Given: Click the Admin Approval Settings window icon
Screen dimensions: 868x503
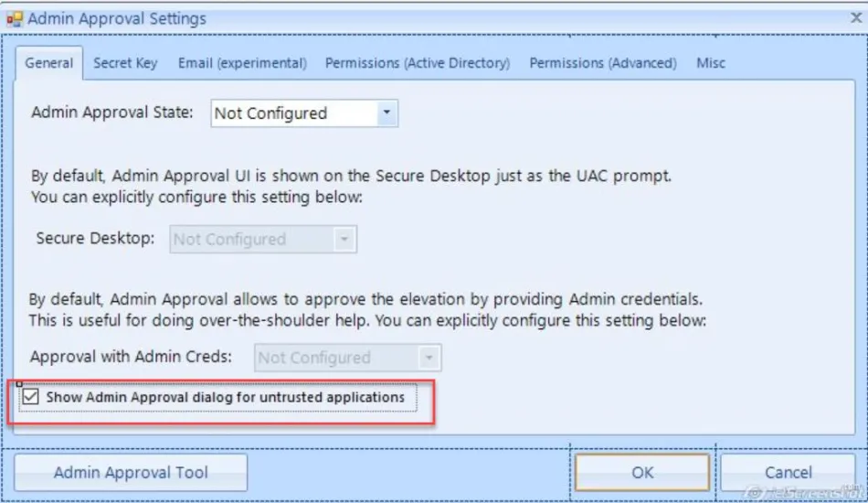Looking at the screenshot, I should point(15,18).
